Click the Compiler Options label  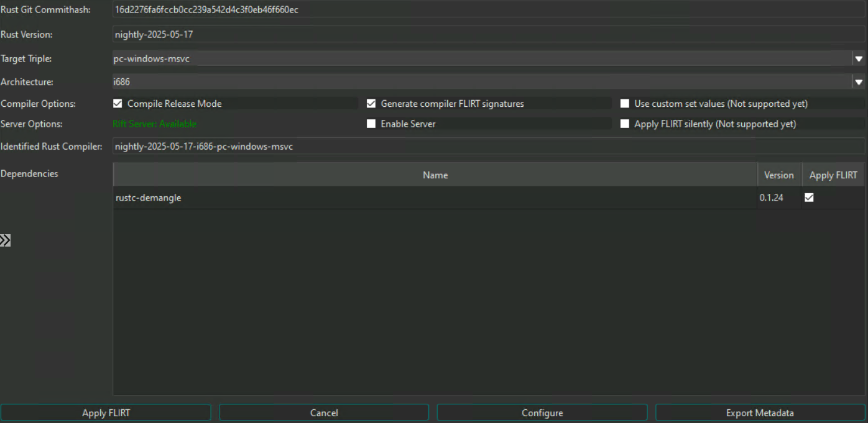(x=38, y=104)
